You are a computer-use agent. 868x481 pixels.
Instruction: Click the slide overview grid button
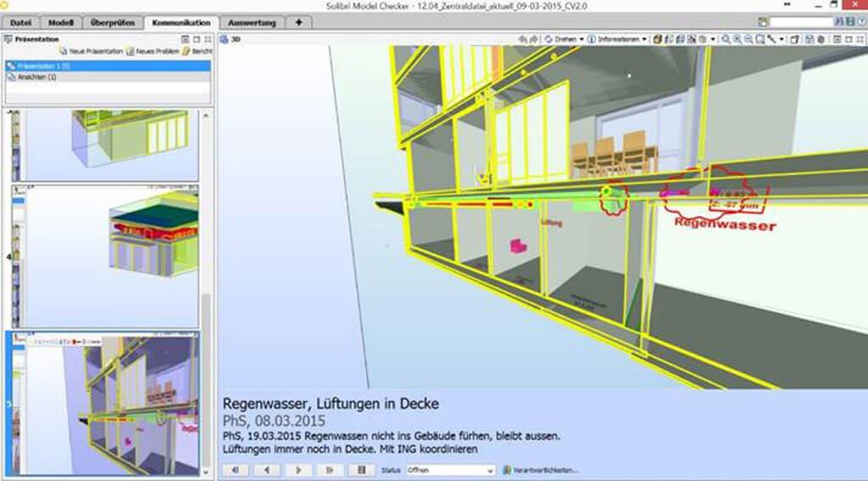tap(361, 470)
